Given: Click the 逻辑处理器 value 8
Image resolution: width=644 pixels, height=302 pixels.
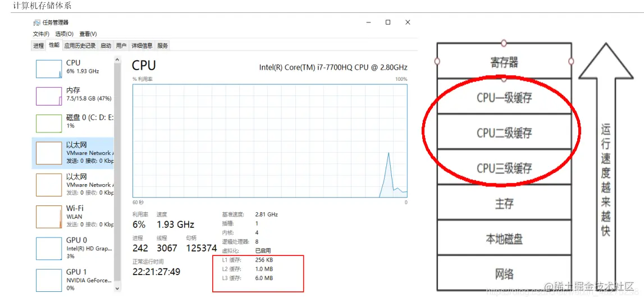Looking at the screenshot, I should coord(257,241).
